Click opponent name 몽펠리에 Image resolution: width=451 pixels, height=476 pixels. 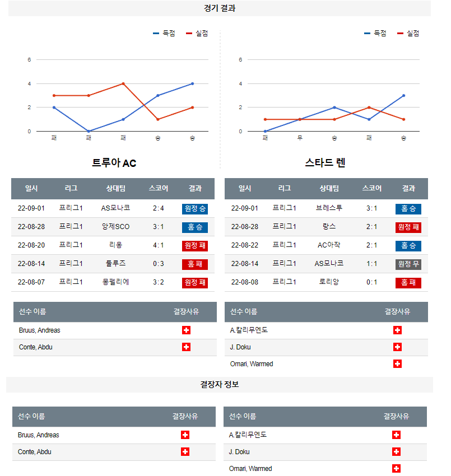tap(116, 282)
